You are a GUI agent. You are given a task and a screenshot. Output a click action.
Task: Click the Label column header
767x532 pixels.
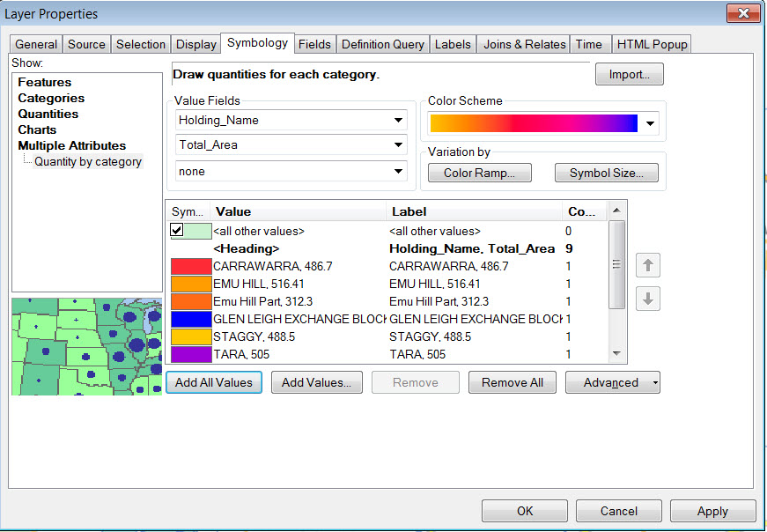[474, 211]
